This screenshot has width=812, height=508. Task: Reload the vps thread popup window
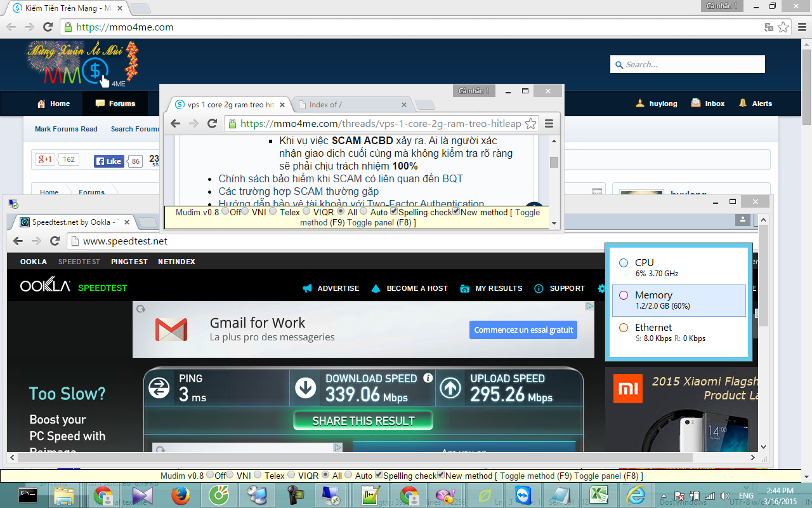coord(213,123)
